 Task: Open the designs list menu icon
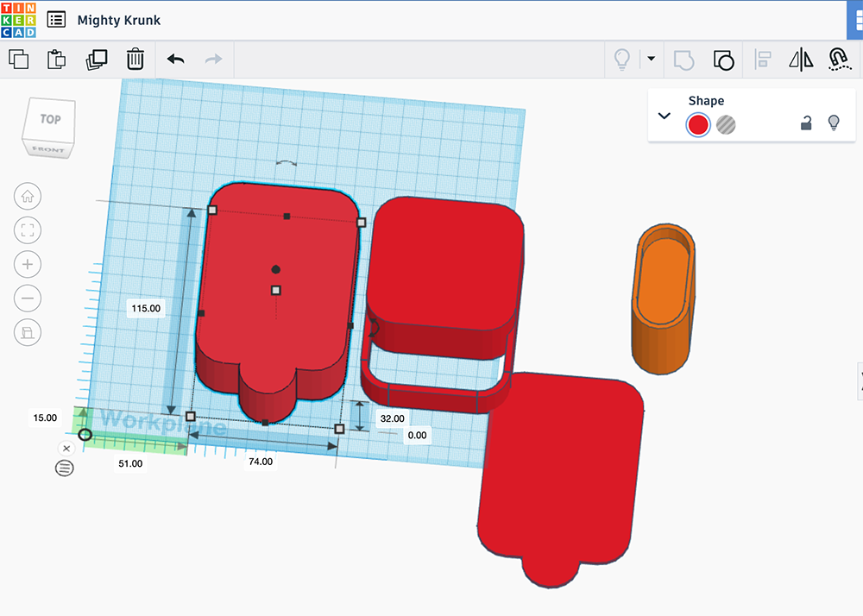click(56, 20)
